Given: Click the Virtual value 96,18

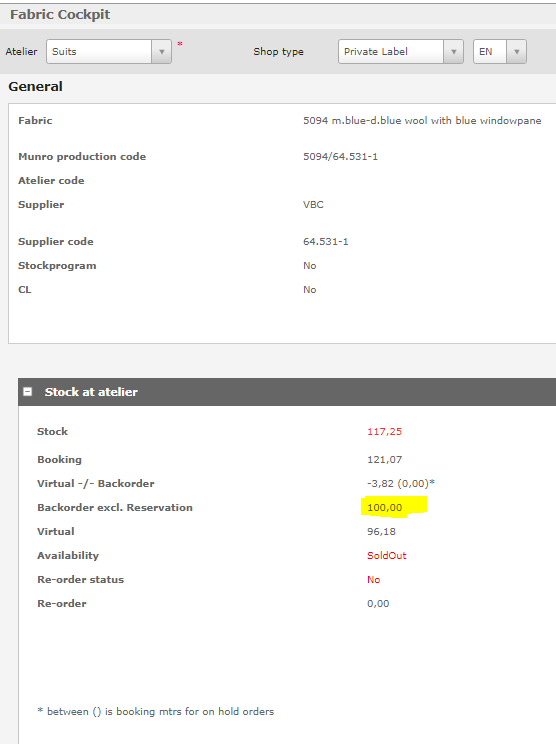Looking at the screenshot, I should [381, 531].
